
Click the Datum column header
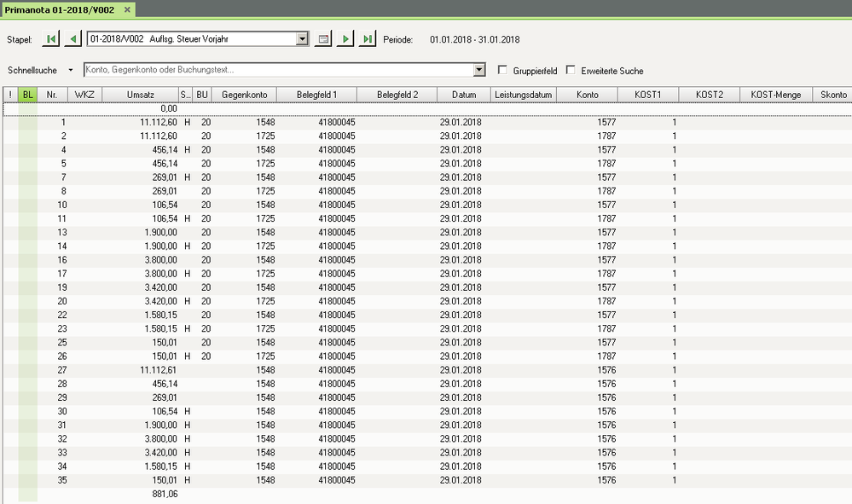[464, 95]
